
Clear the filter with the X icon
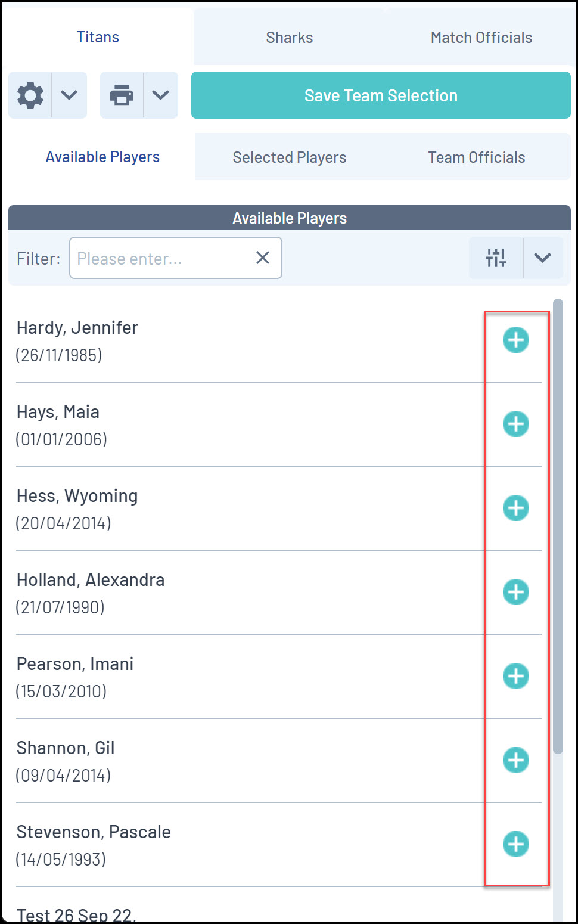pyautogui.click(x=263, y=258)
